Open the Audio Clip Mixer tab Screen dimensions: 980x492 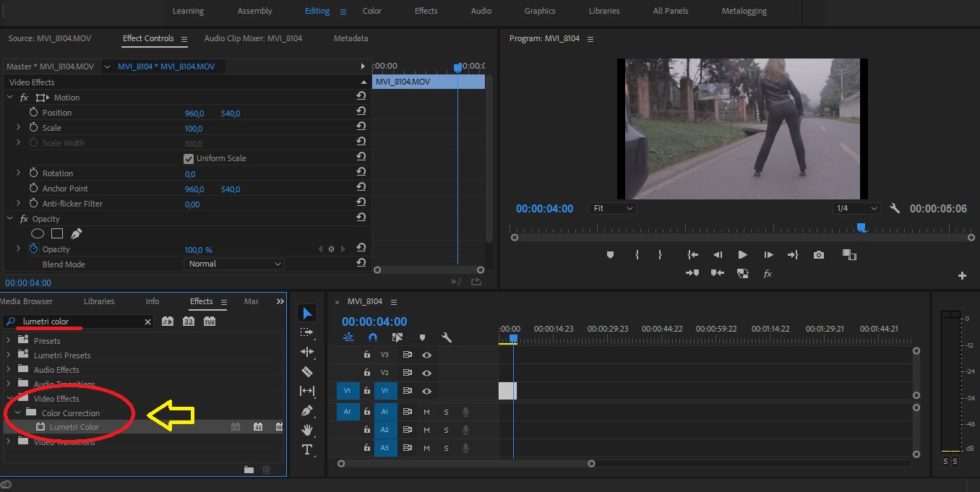click(x=253, y=38)
